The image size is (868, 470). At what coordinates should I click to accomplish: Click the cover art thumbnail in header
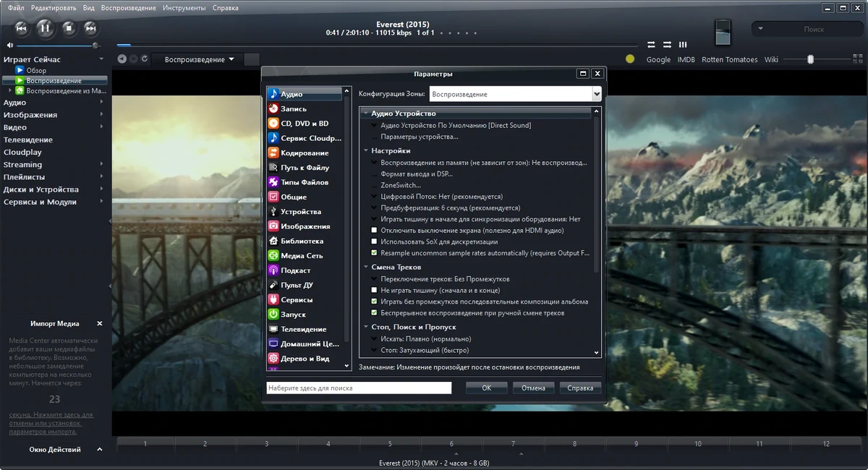click(x=723, y=33)
